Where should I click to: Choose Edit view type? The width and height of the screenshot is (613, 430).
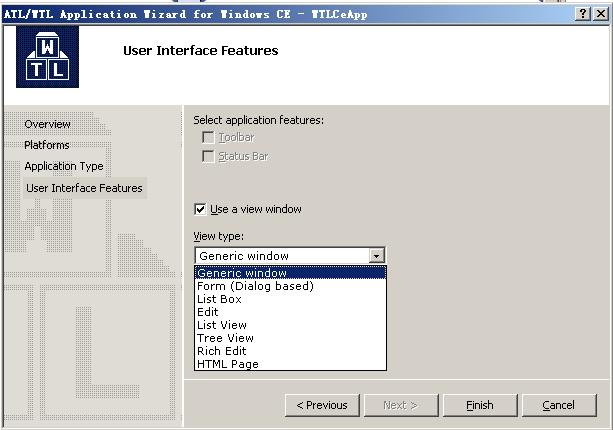tap(290, 312)
